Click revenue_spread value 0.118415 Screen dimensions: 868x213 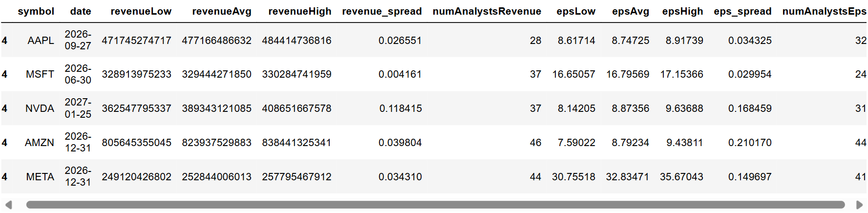[x=401, y=108]
